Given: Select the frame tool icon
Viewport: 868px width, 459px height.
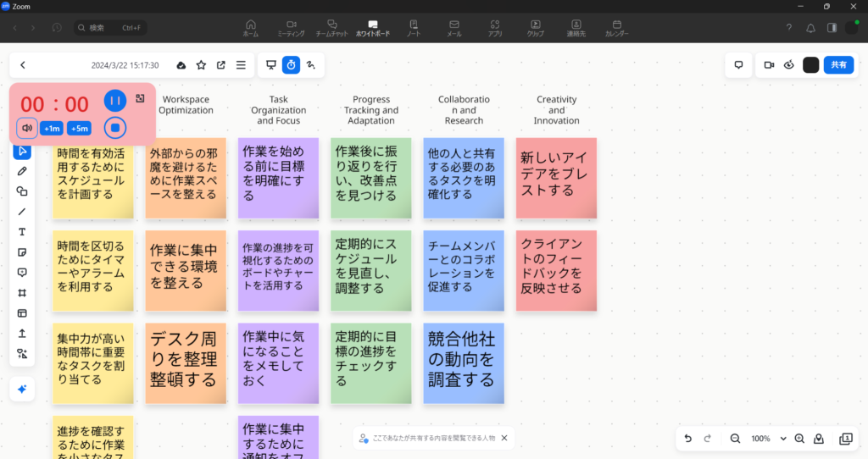Looking at the screenshot, I should (22, 293).
